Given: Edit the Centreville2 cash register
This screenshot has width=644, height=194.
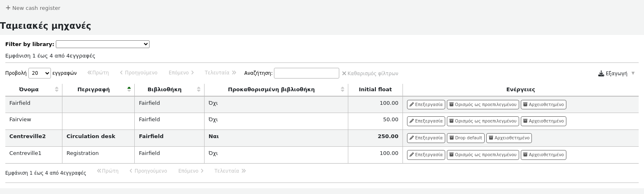Looking at the screenshot, I should [425, 138].
